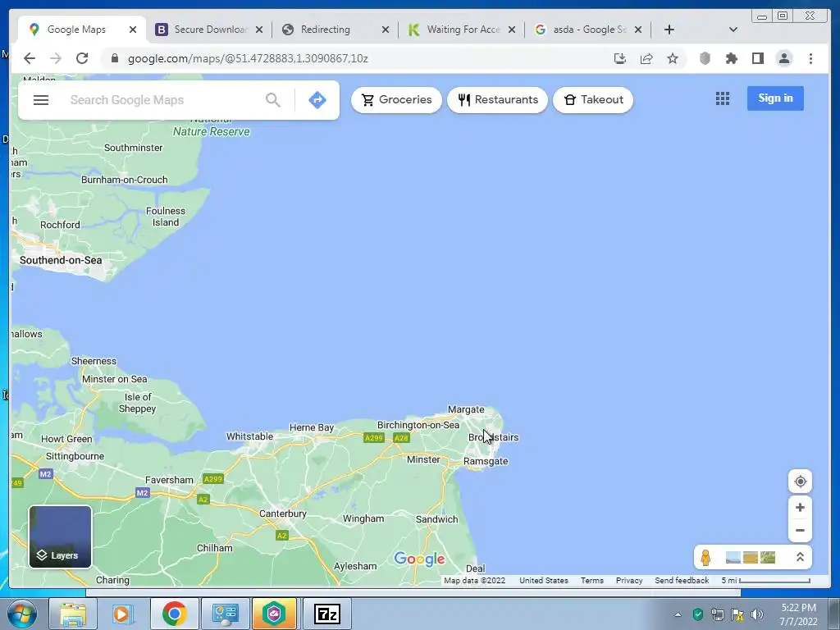
Task: Open the Google apps grid
Action: pyautogui.click(x=722, y=98)
